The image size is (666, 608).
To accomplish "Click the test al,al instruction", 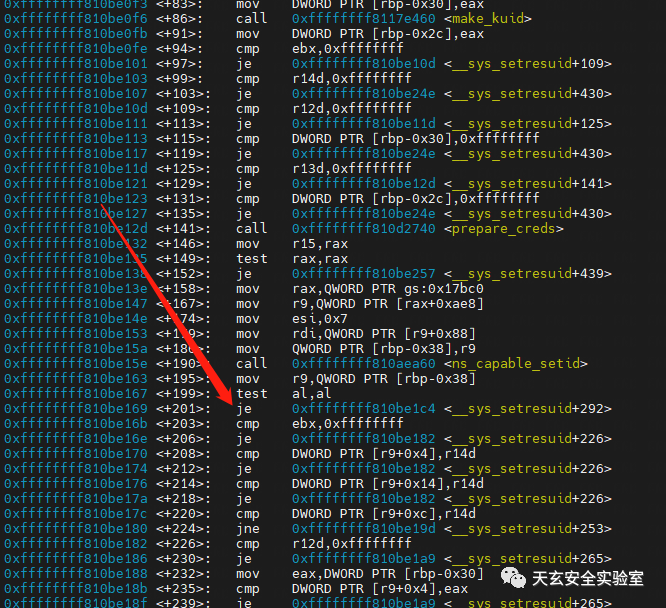I will tap(284, 394).
